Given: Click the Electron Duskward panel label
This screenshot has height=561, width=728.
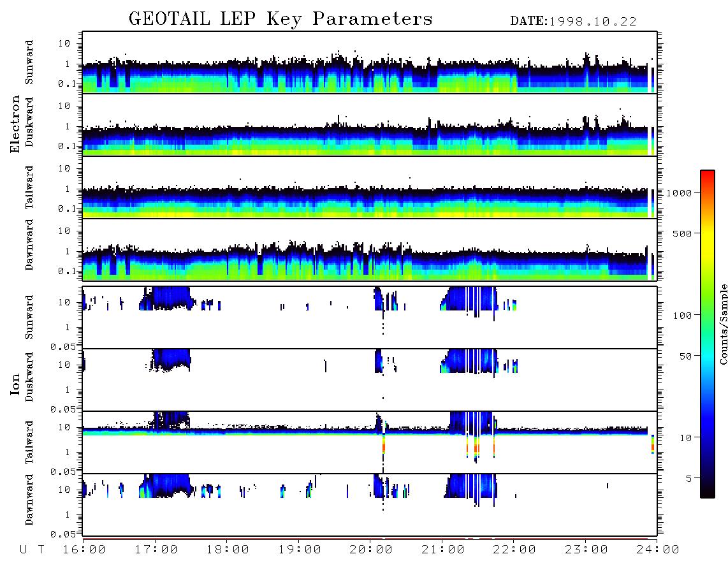Looking at the screenshot, I should (29, 122).
